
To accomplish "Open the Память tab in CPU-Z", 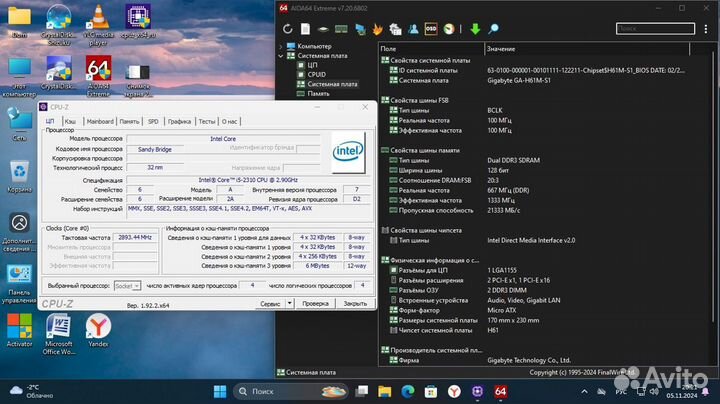I will pos(129,122).
